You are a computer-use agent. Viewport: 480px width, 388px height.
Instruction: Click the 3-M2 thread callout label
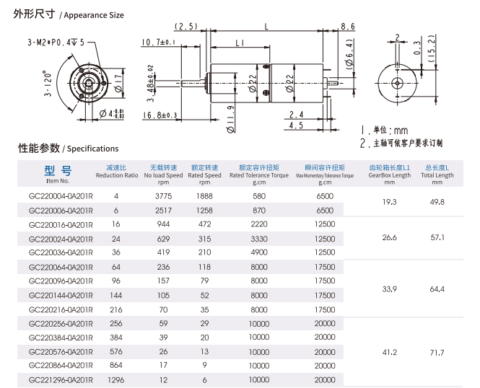pos(56,42)
